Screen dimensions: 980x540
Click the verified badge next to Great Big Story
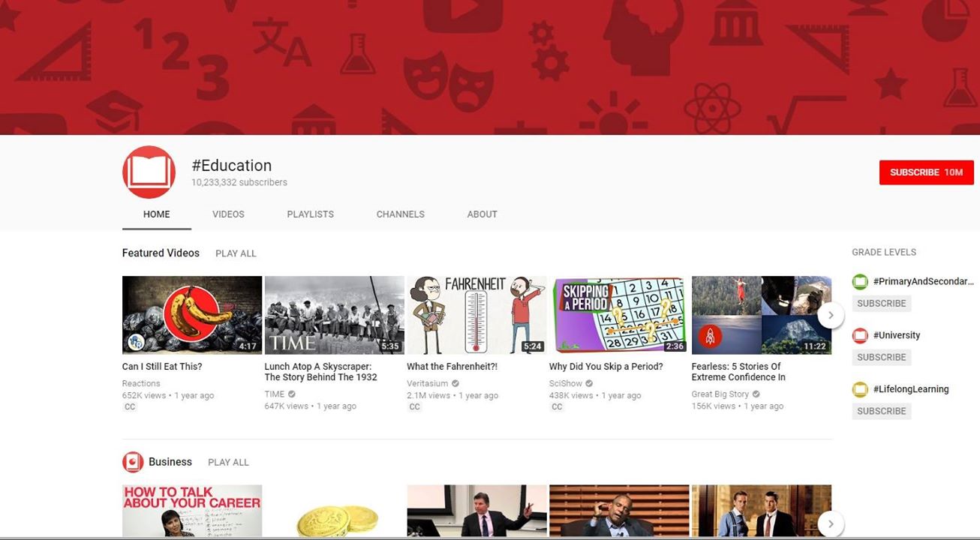coord(756,394)
